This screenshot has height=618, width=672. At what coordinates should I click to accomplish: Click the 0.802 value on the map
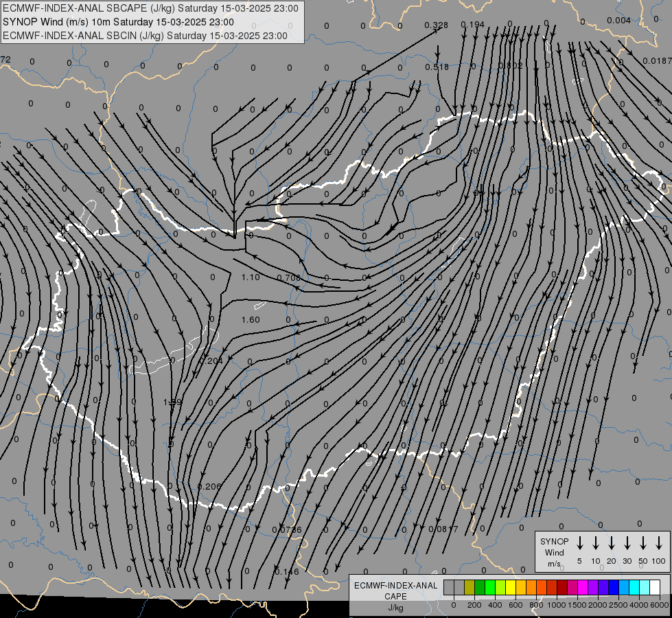click(x=511, y=66)
